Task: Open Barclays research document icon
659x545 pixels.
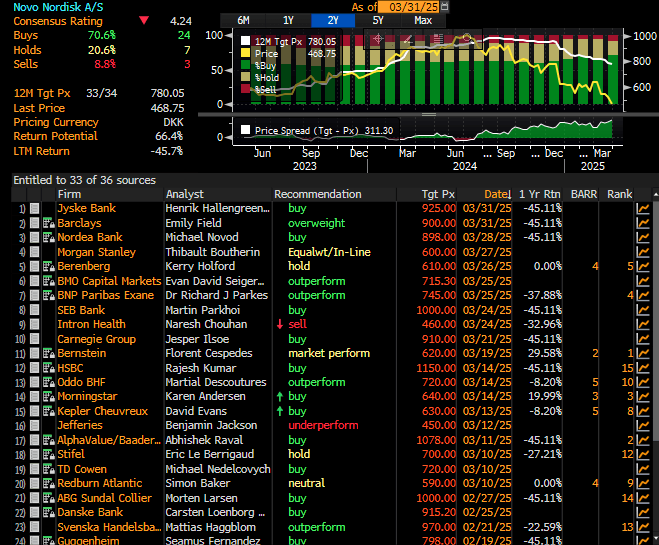Action: tap(47, 224)
